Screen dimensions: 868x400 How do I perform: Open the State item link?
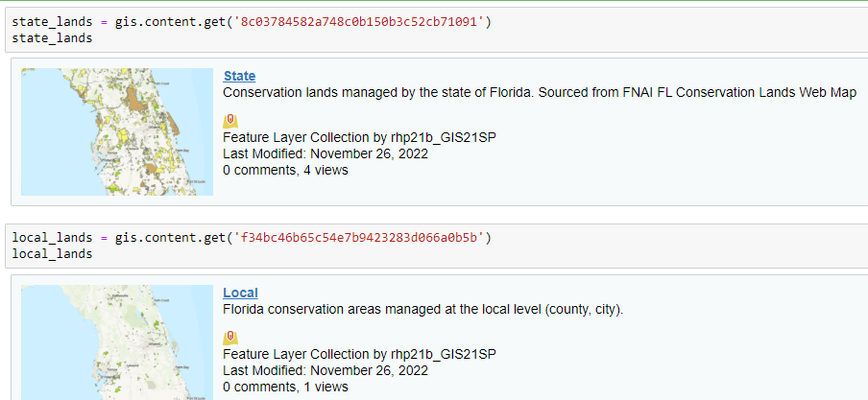239,76
